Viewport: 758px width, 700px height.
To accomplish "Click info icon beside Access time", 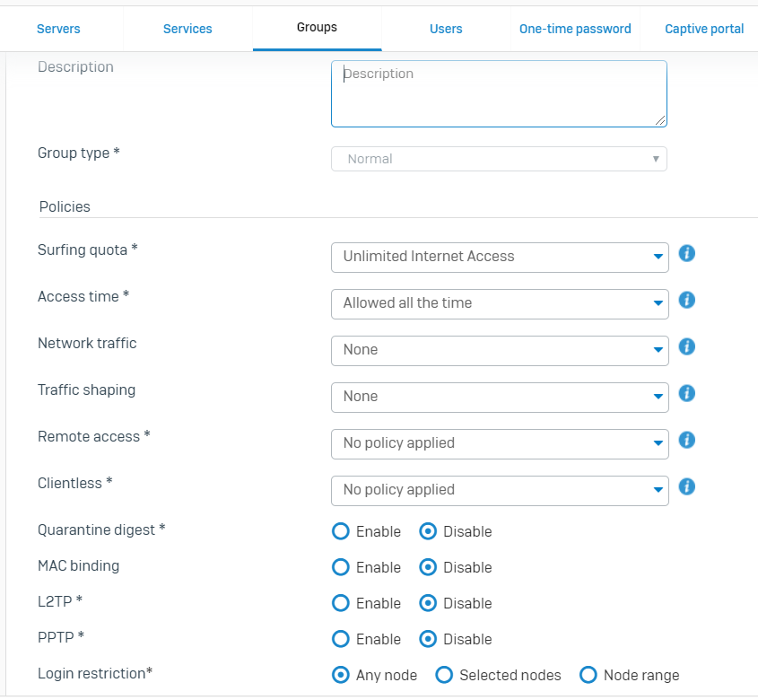I will point(687,301).
